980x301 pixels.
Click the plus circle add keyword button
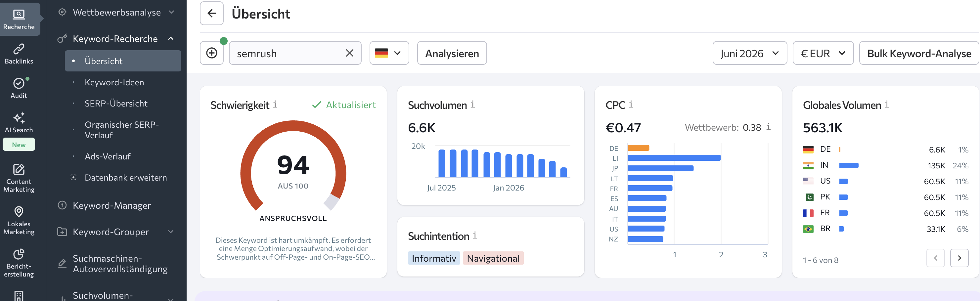click(x=211, y=53)
